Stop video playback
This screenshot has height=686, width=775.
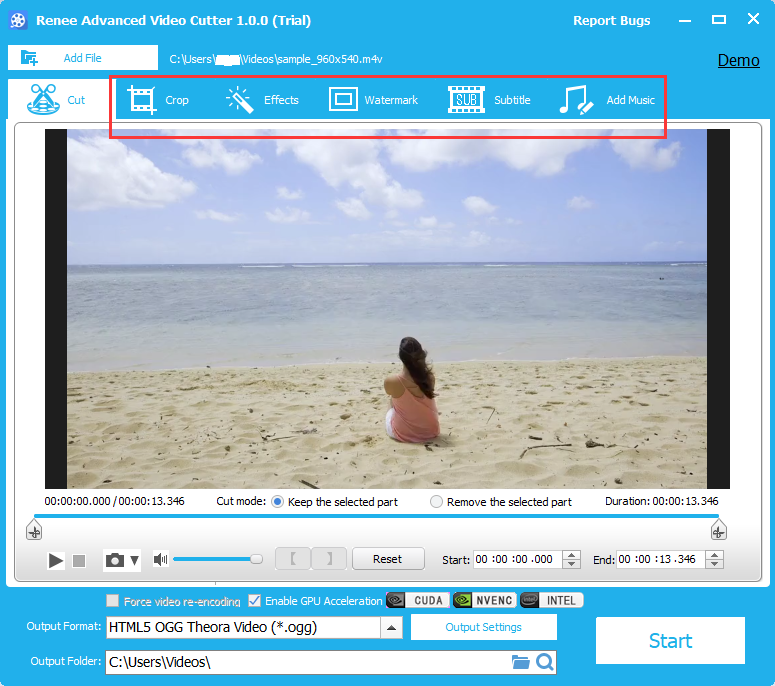click(80, 561)
